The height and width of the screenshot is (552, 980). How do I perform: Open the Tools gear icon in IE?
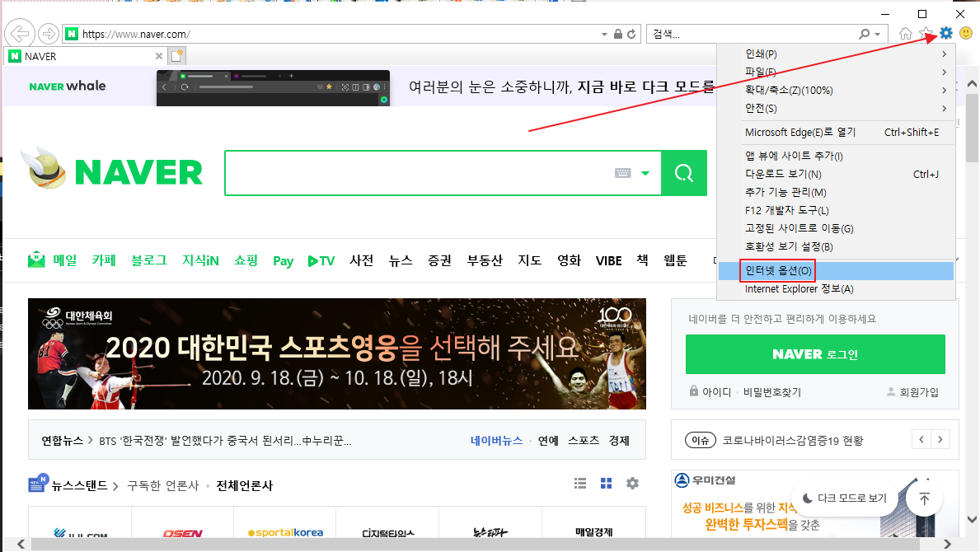[x=946, y=33]
